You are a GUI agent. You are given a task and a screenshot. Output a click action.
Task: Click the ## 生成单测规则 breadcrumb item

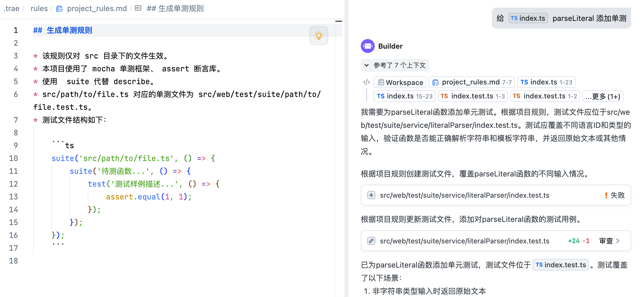tap(175, 8)
